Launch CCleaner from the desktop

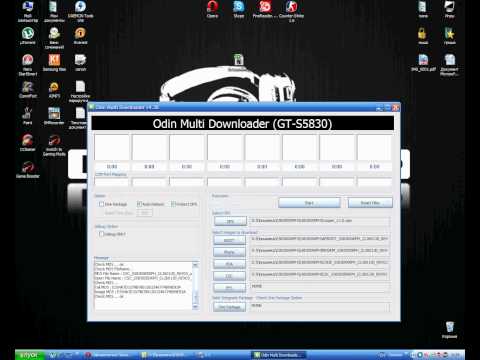pyautogui.click(x=28, y=143)
